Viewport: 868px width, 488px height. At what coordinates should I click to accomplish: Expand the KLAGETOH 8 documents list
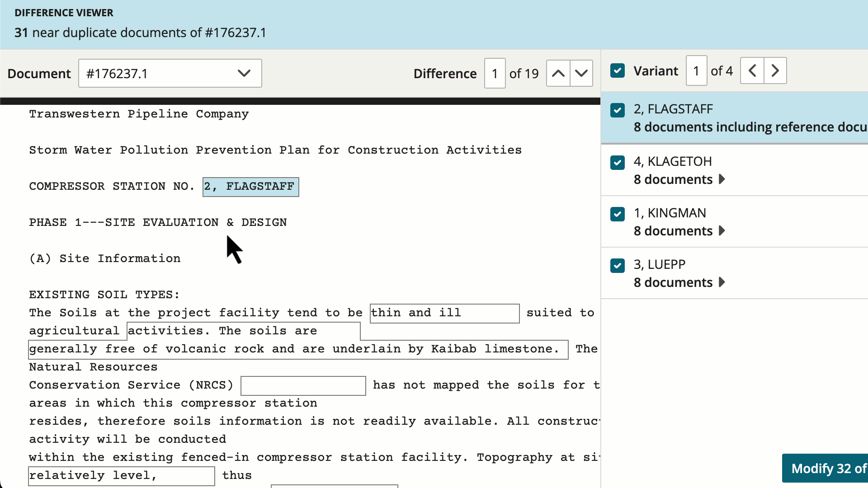722,179
